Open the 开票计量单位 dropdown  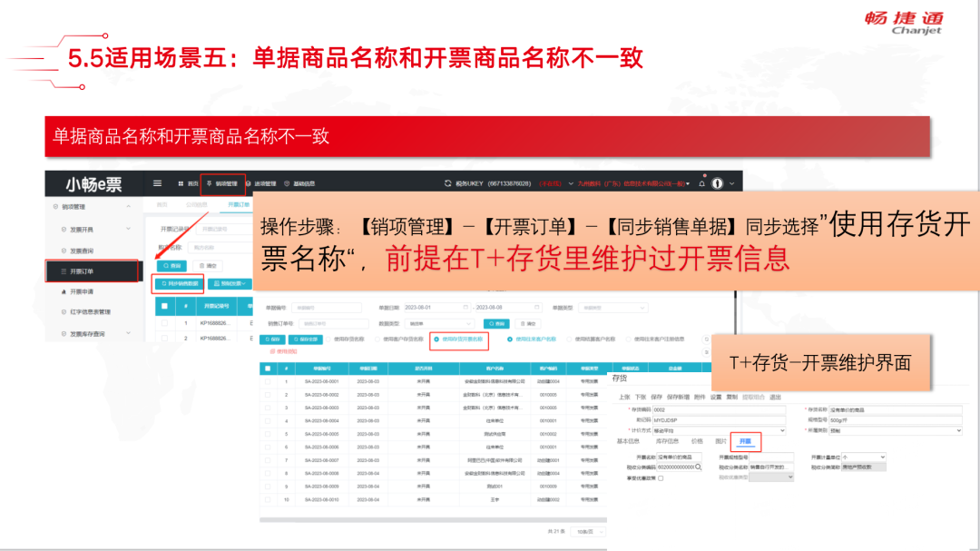(x=864, y=458)
